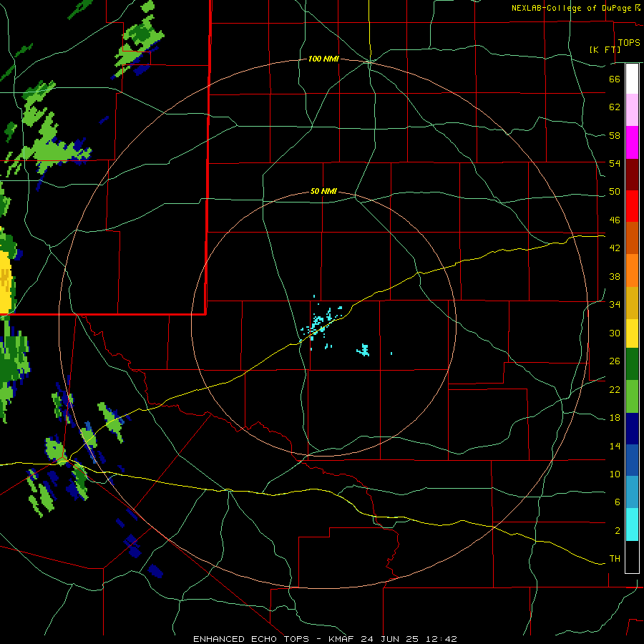Click the 22 legend value

click(x=615, y=390)
